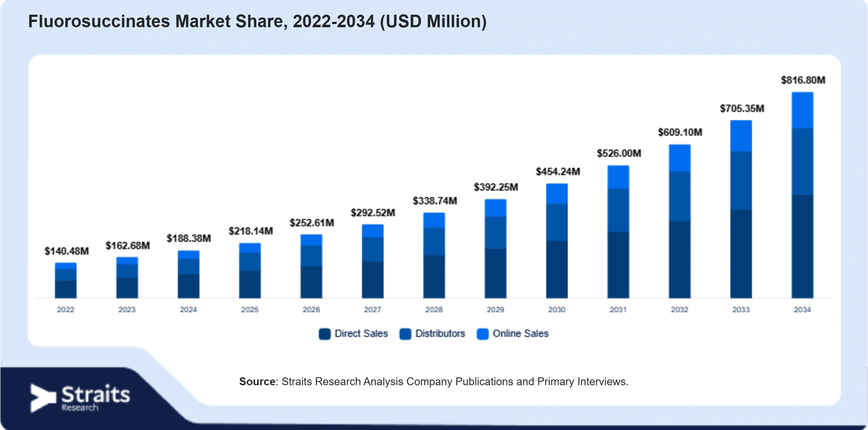The width and height of the screenshot is (868, 430).
Task: Click the $526.00M value label
Action: click(x=619, y=153)
